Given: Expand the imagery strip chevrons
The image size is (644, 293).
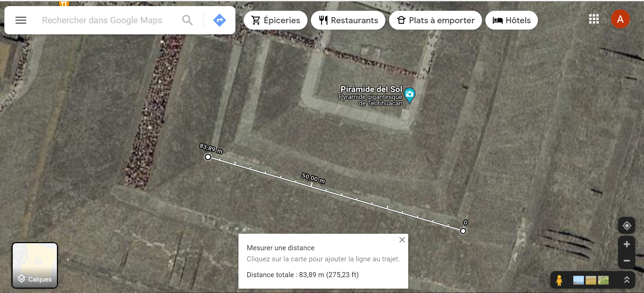Looking at the screenshot, I should [x=626, y=280].
